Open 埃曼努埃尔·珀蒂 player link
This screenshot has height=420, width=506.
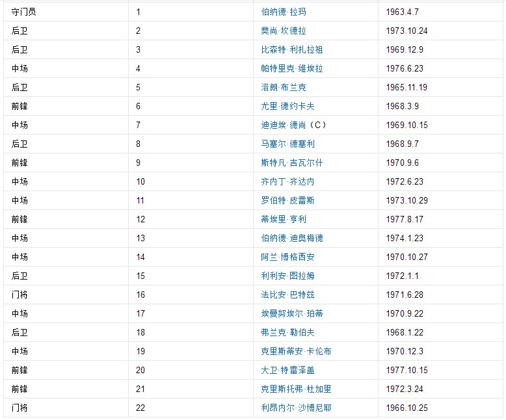point(291,313)
